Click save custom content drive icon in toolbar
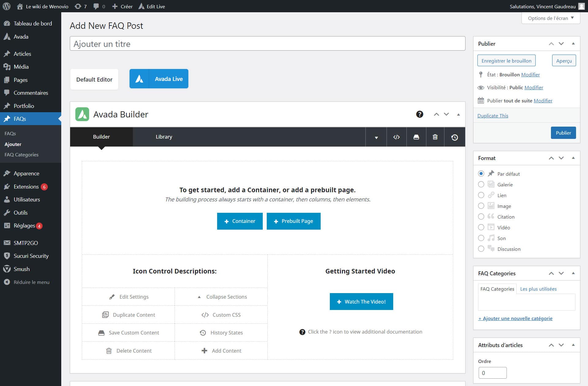This screenshot has width=588, height=386. click(416, 137)
